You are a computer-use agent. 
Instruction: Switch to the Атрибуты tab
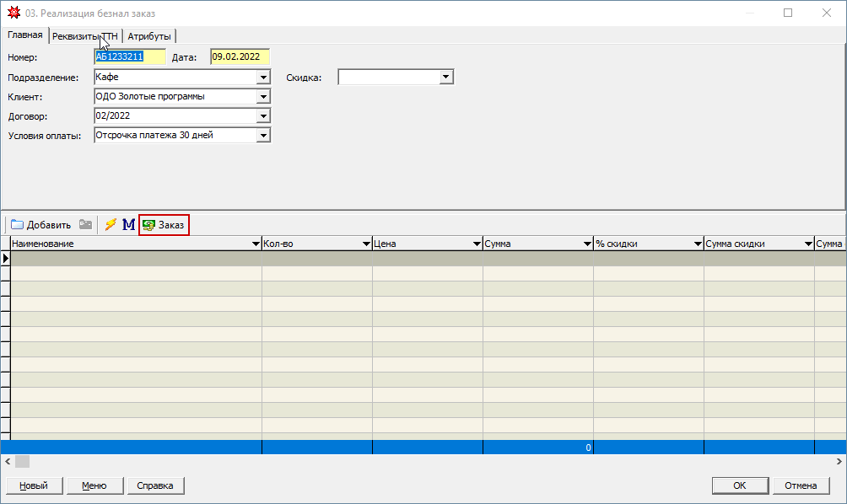pos(149,36)
